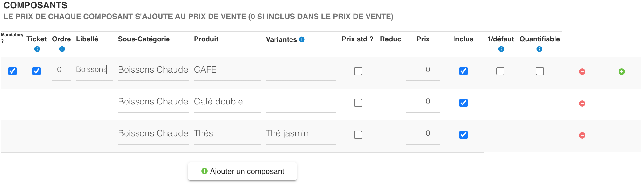Click the Variantes info icon

302,39
